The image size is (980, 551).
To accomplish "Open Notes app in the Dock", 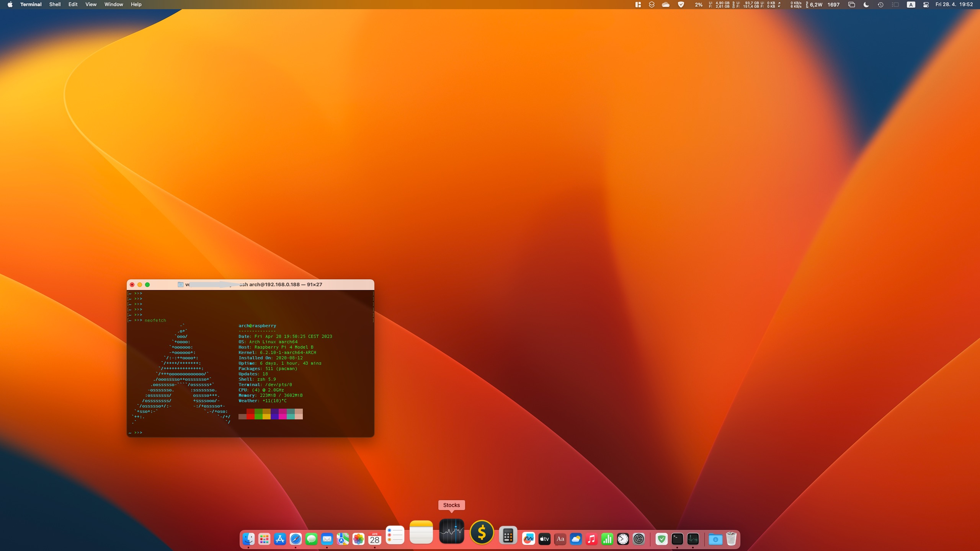I will click(421, 532).
